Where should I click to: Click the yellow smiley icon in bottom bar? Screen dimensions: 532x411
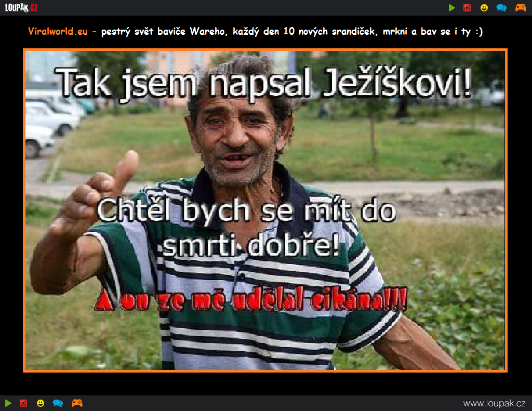(41, 403)
